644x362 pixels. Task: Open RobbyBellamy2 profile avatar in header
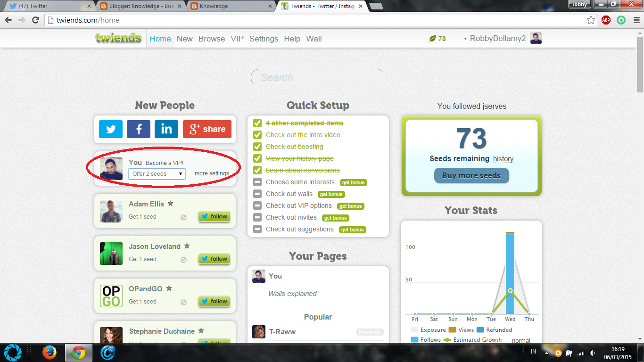pyautogui.click(x=536, y=39)
